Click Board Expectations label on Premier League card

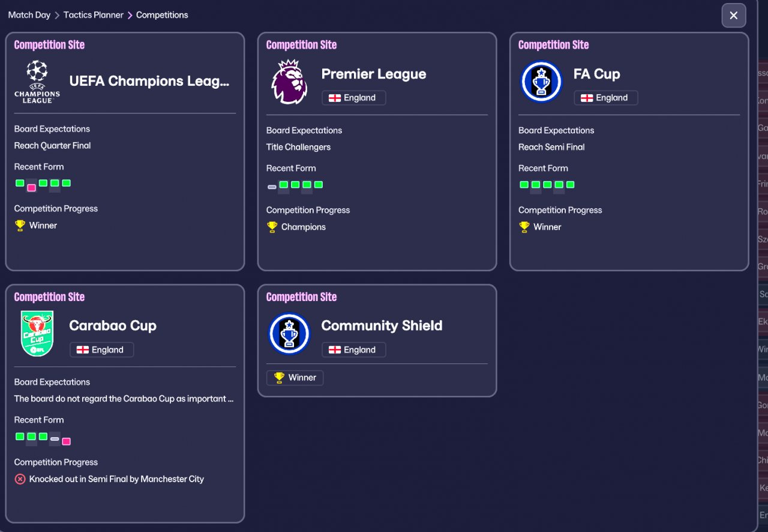click(304, 130)
